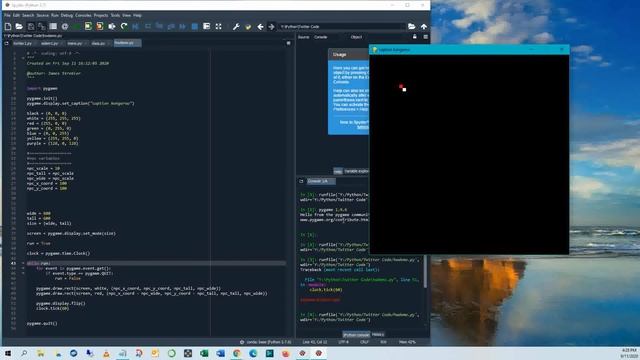The height and width of the screenshot is (360, 640).
Task: Select the highlighted active editor tab
Action: tap(127, 43)
